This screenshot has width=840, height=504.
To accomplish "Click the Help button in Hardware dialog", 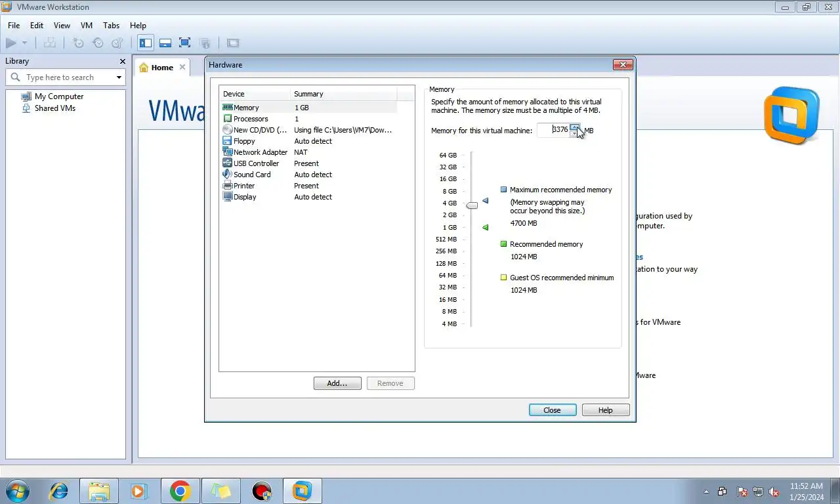I will point(606,410).
